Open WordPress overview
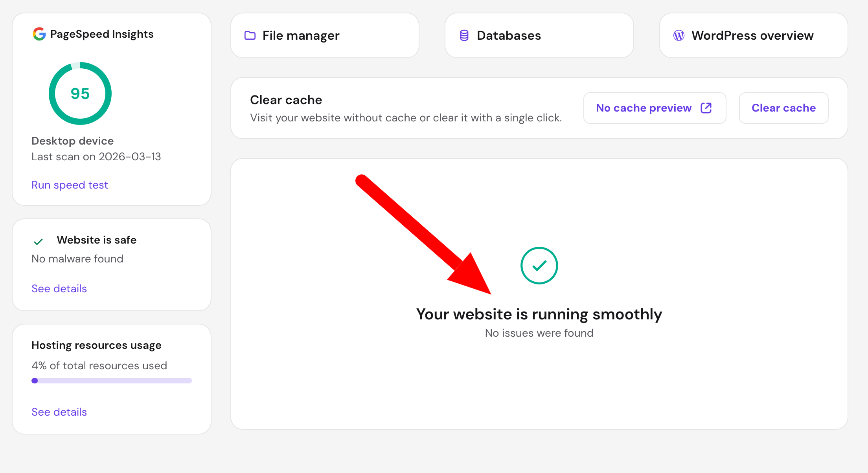This screenshot has width=868, height=473. pos(754,36)
